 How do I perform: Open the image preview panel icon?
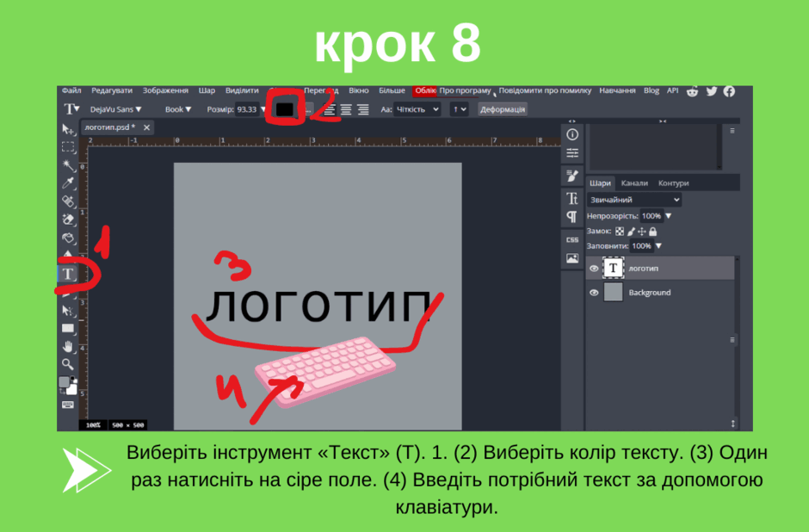[572, 258]
